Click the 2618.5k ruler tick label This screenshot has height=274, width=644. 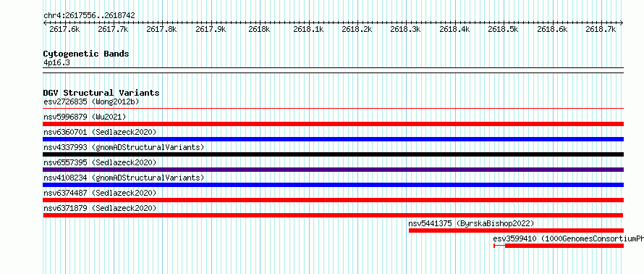coord(503,29)
